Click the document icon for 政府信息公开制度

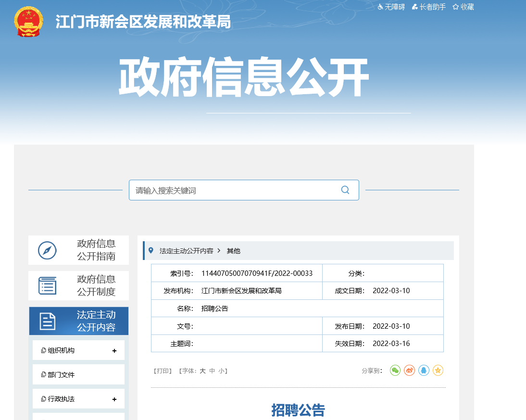[x=47, y=285]
